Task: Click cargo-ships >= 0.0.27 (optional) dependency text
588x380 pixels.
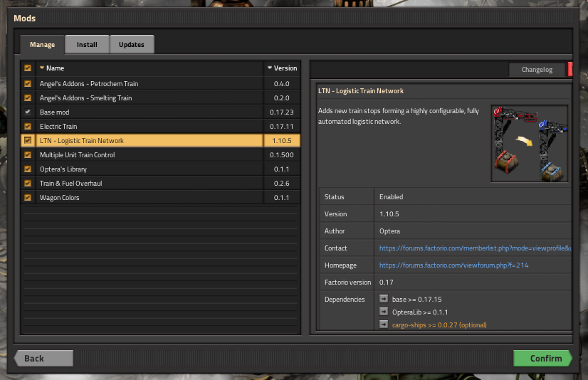Action: point(439,325)
